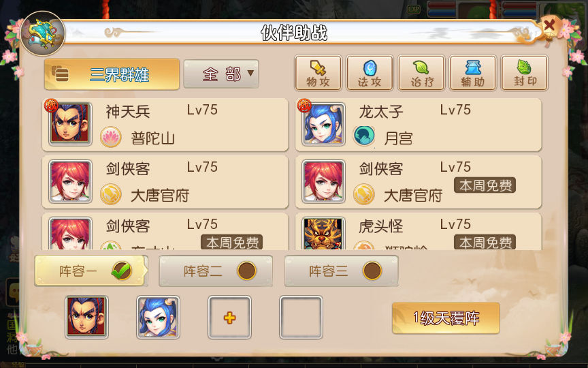Click the 普陀山 lotus faction icon
The image size is (588, 368).
111,137
